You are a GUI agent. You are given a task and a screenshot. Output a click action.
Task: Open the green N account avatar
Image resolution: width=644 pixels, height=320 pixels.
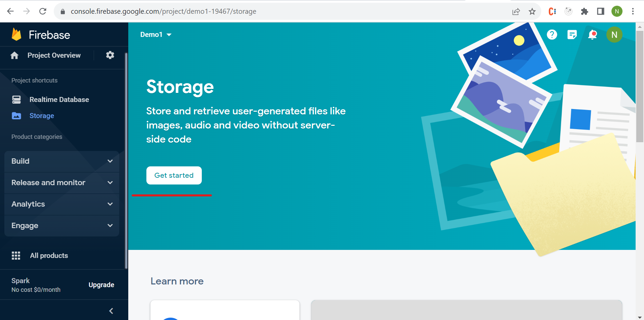pyautogui.click(x=614, y=35)
